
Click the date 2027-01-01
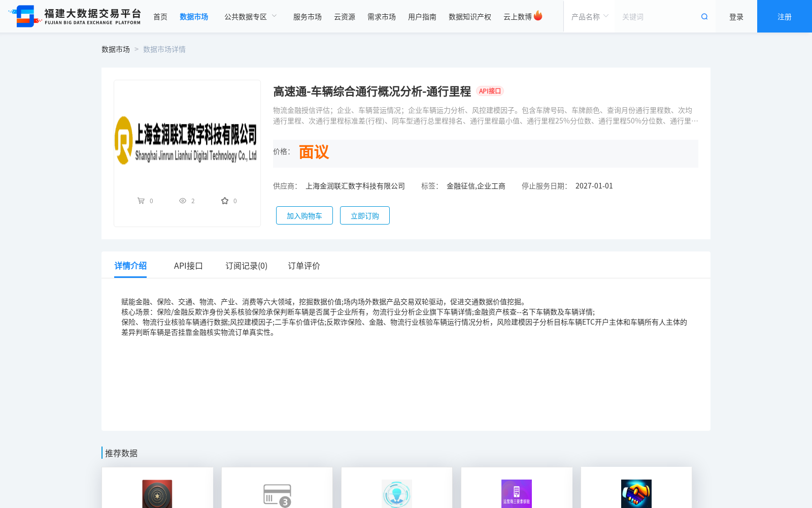click(594, 186)
